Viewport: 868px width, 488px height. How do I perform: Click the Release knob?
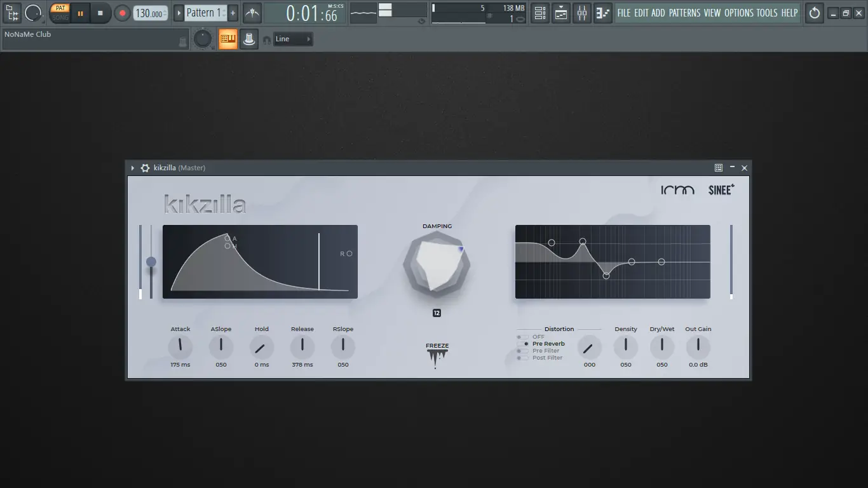[x=302, y=347]
